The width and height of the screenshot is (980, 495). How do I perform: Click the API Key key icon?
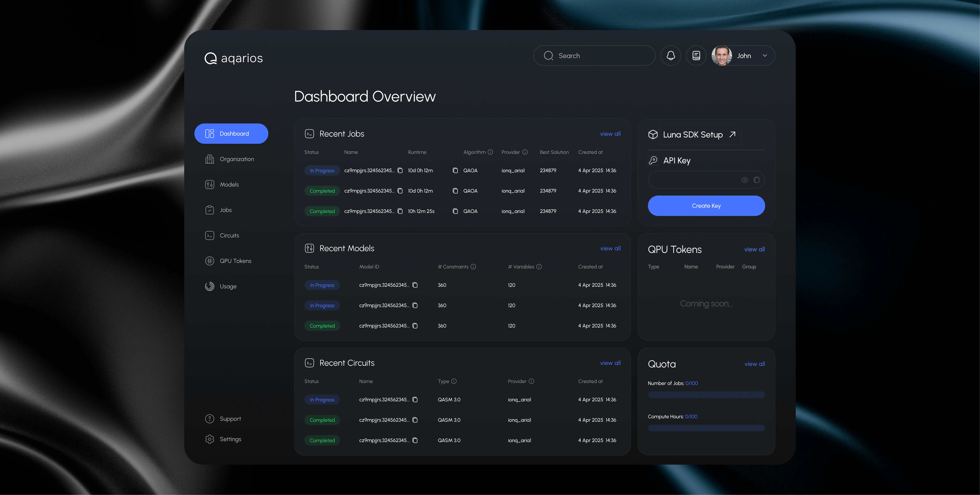(x=653, y=160)
